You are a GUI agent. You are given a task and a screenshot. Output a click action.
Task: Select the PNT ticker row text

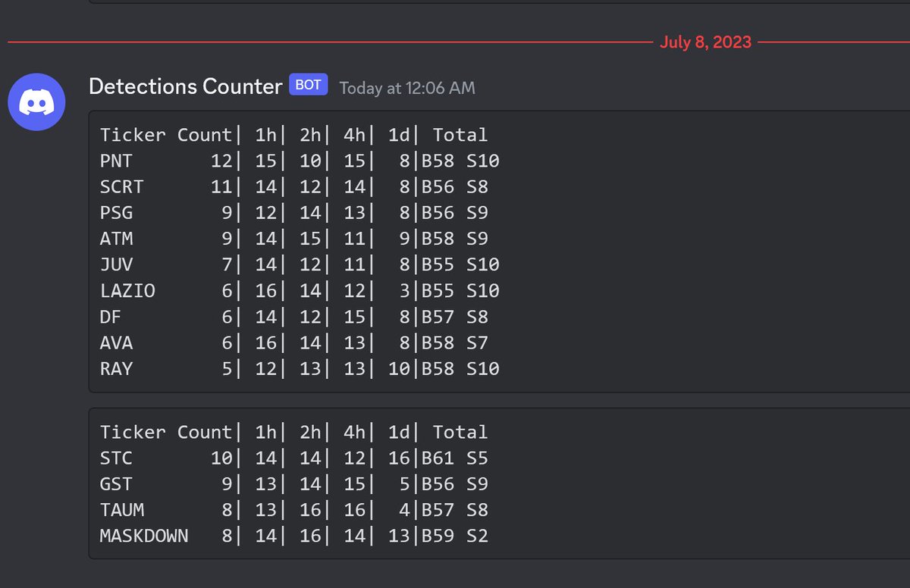pos(300,161)
